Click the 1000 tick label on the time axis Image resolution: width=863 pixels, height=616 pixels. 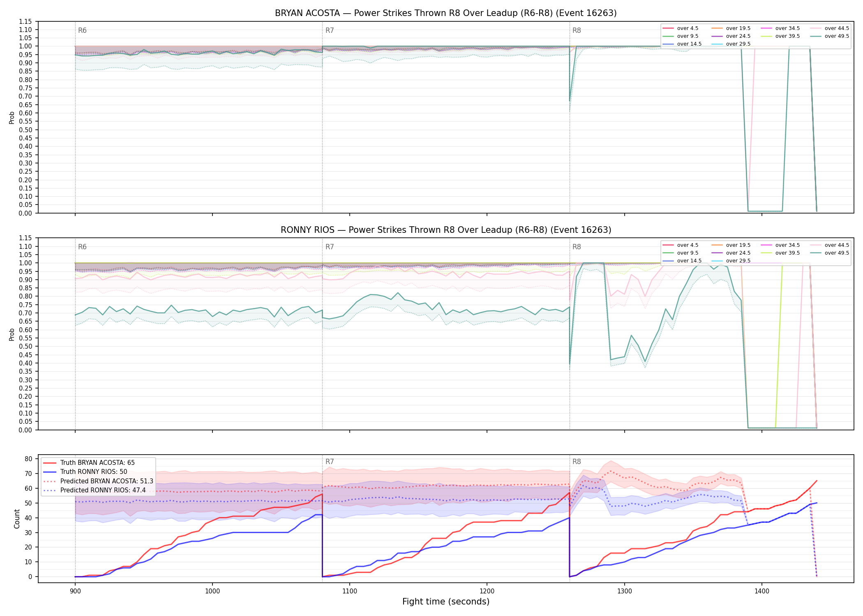point(212,591)
